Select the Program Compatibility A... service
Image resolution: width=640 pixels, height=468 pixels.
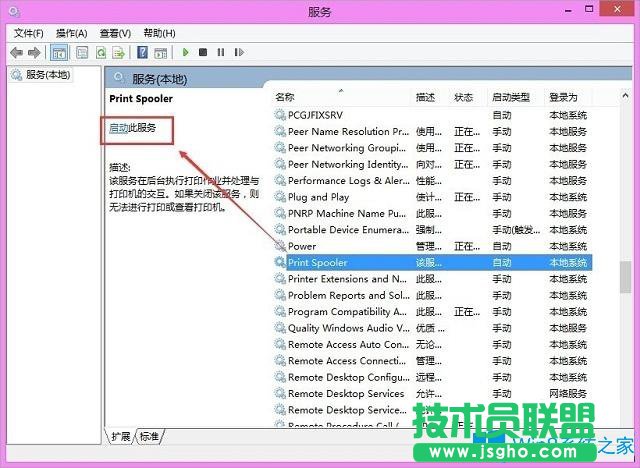click(433, 312)
